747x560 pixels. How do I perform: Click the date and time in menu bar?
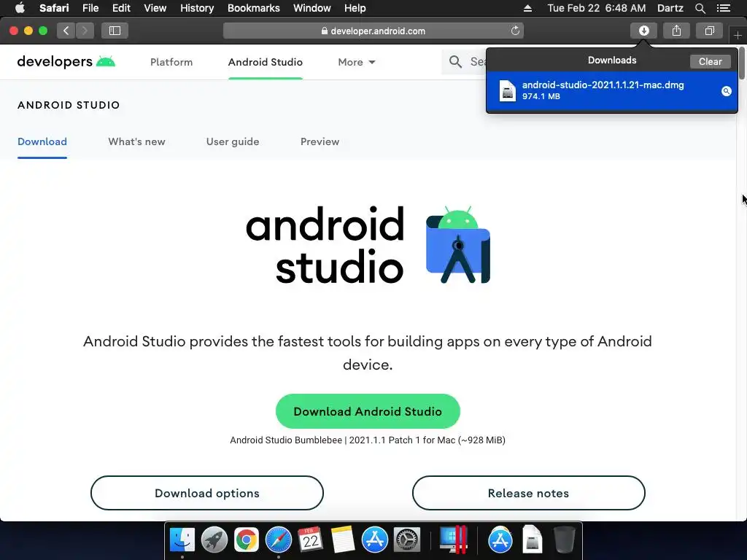coord(597,8)
